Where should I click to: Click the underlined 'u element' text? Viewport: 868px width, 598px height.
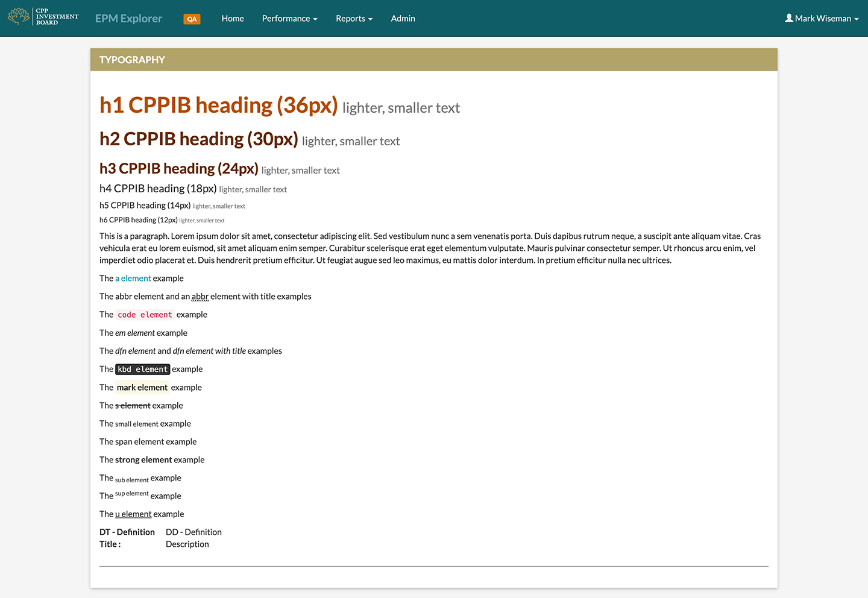pyautogui.click(x=133, y=514)
